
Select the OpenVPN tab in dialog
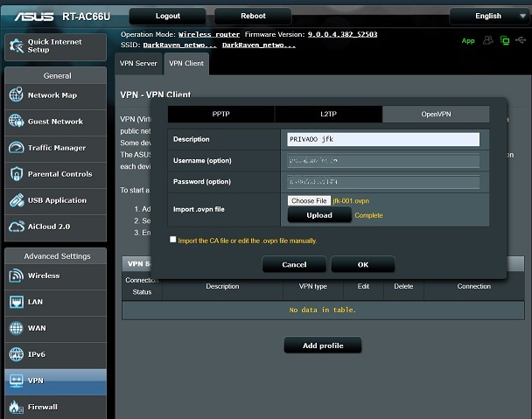click(x=436, y=114)
